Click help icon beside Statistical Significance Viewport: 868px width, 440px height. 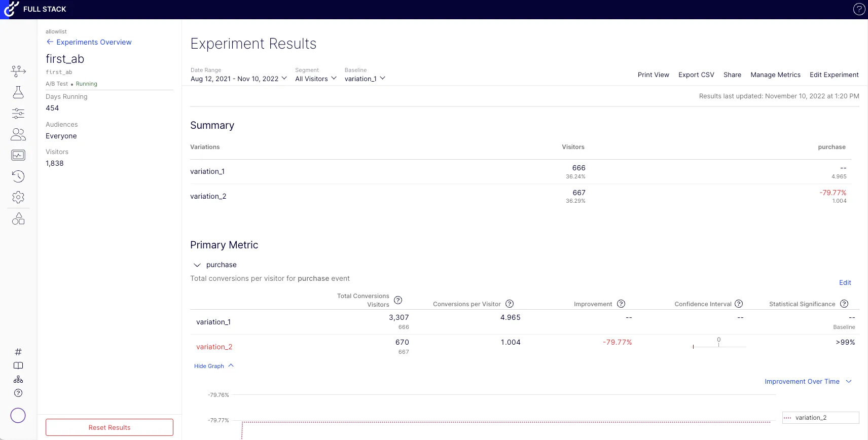pyautogui.click(x=844, y=304)
